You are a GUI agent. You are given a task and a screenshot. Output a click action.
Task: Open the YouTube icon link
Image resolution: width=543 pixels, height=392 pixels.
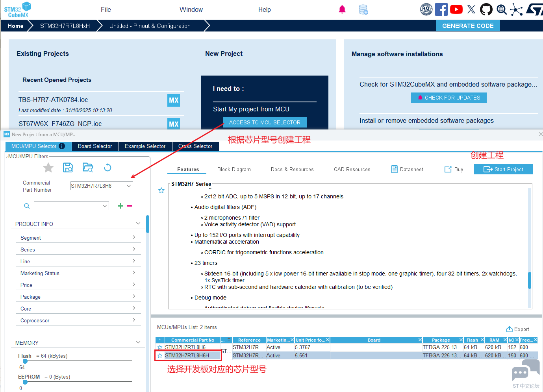(x=456, y=9)
